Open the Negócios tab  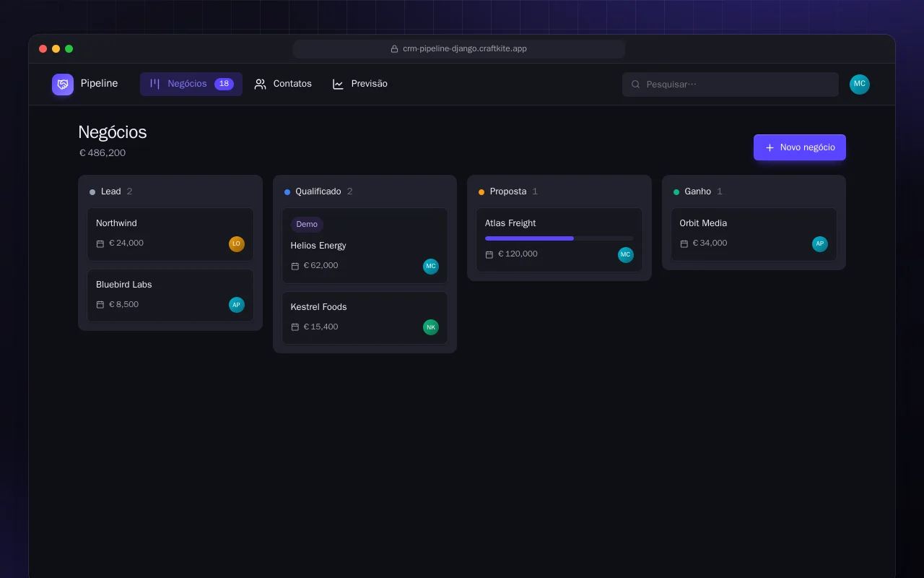click(191, 84)
